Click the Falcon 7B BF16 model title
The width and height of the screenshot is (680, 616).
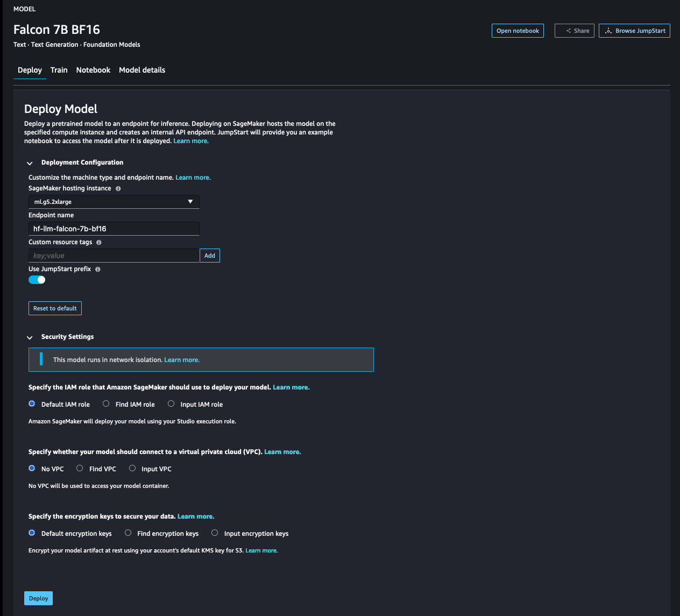point(56,30)
